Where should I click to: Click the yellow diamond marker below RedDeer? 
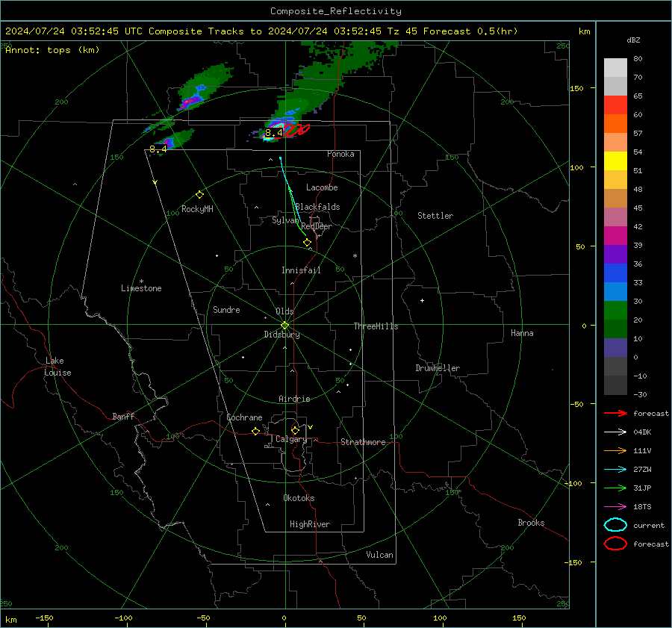[x=307, y=243]
